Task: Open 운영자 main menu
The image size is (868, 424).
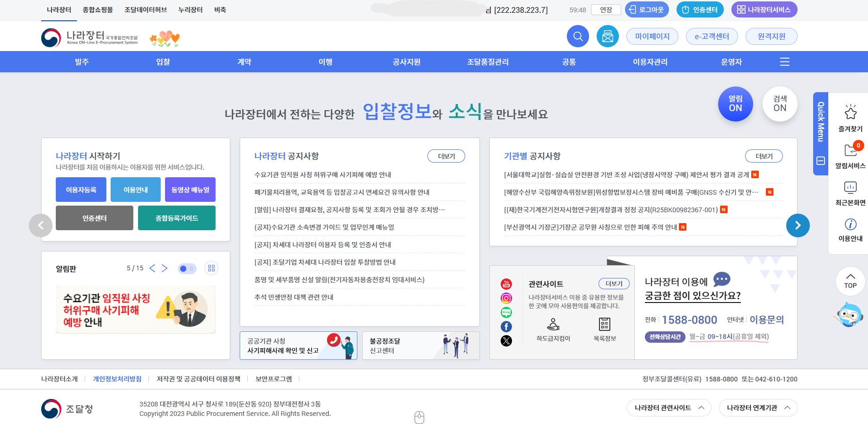Action: click(x=732, y=62)
